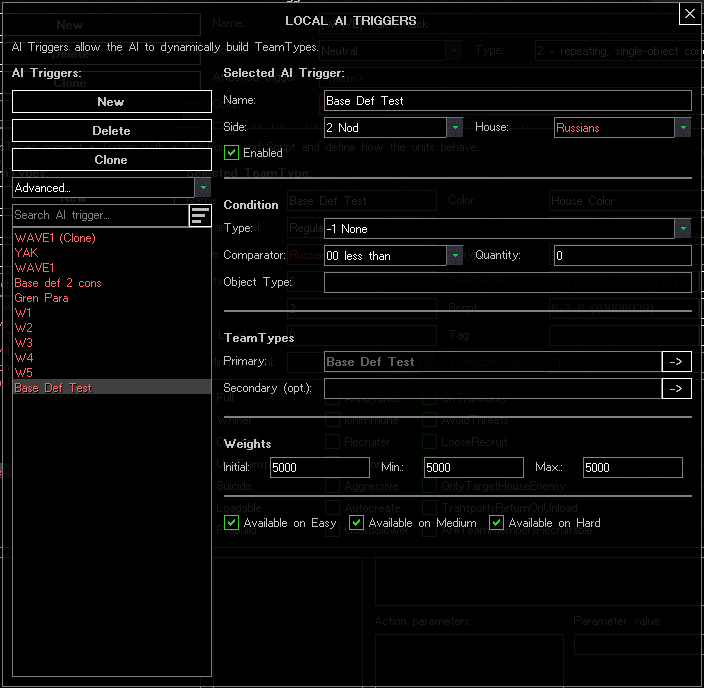This screenshot has height=688, width=704.
Task: Expand the Side dropdown arrow
Action: tap(455, 128)
